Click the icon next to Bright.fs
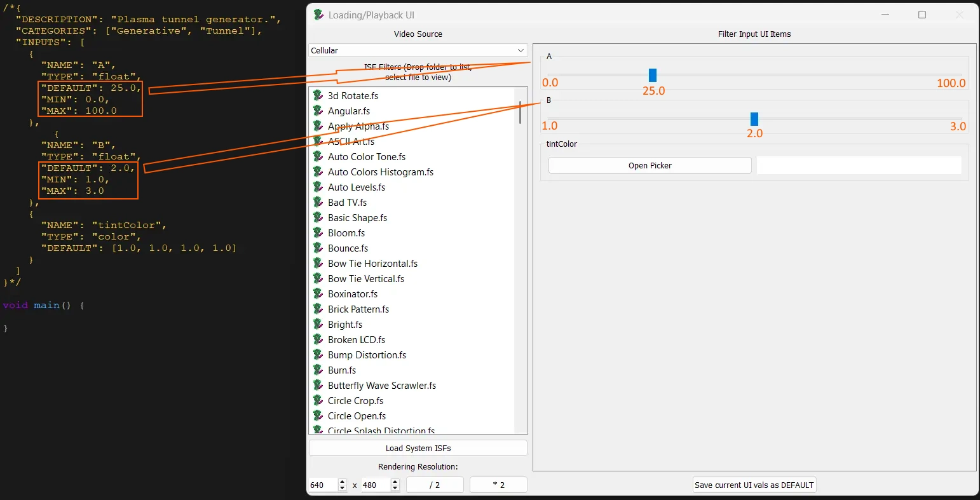The height and width of the screenshot is (500, 980). [318, 324]
